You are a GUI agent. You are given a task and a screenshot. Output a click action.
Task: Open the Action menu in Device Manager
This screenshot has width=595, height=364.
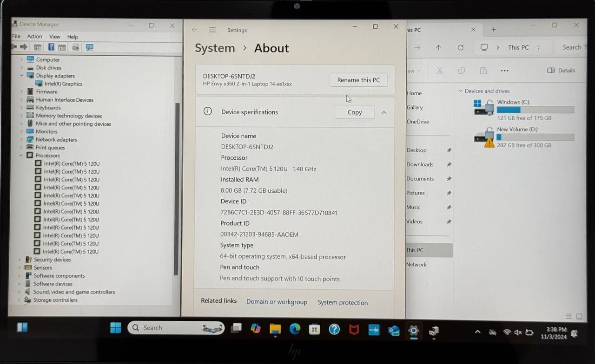point(34,37)
